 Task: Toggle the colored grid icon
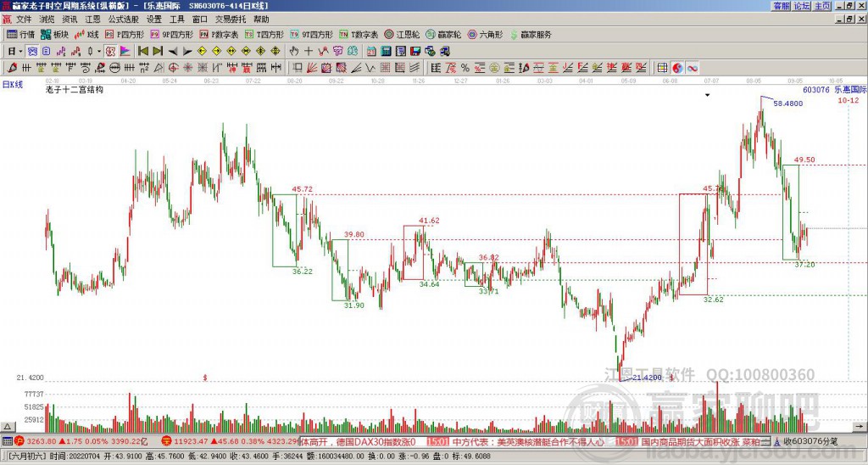(x=662, y=68)
